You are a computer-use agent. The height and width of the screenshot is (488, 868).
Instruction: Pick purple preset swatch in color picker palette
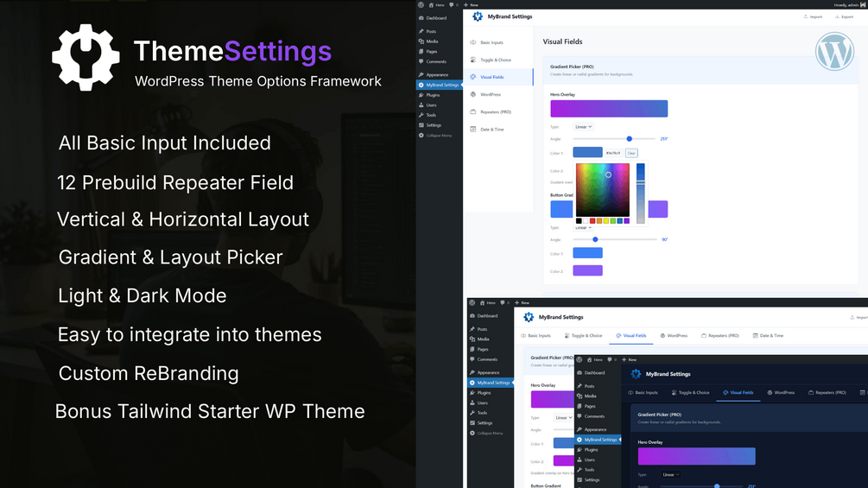pos(627,221)
